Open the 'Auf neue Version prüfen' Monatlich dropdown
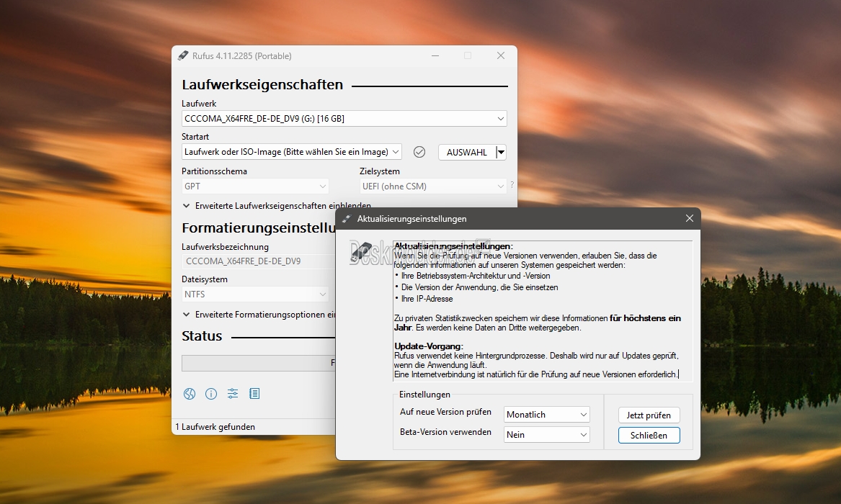Screen dimensions: 841x504 [547, 415]
